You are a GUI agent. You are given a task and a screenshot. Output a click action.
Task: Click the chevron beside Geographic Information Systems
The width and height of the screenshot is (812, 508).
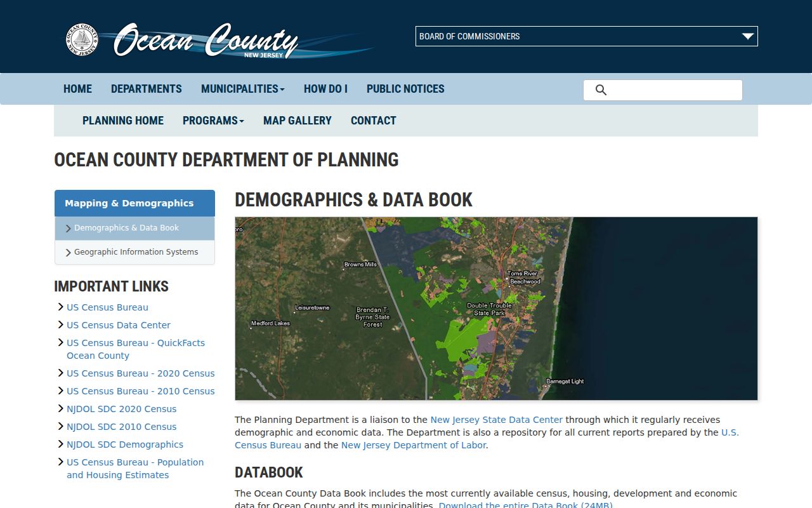click(x=69, y=253)
